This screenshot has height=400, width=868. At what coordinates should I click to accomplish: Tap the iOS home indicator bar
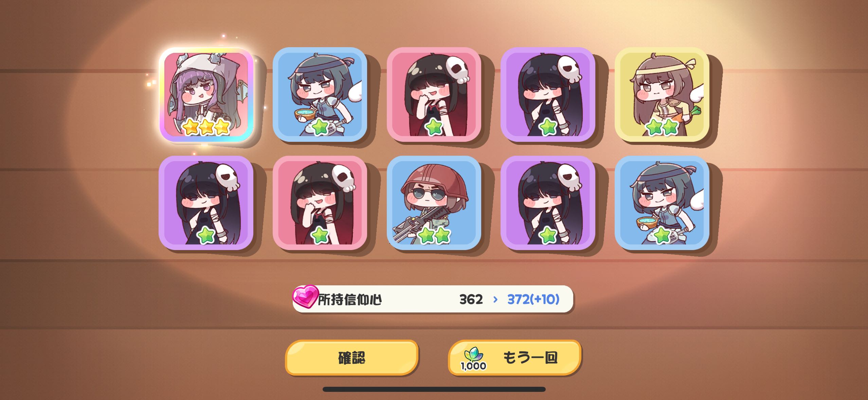point(434,389)
